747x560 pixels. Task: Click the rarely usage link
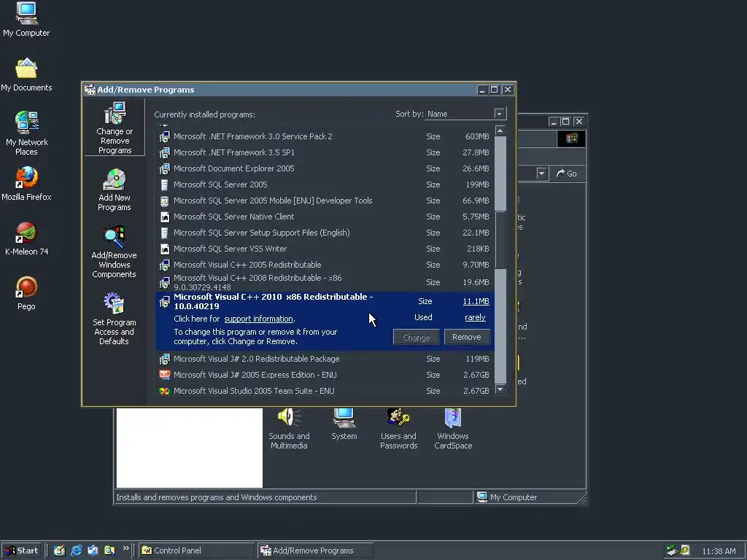point(475,318)
